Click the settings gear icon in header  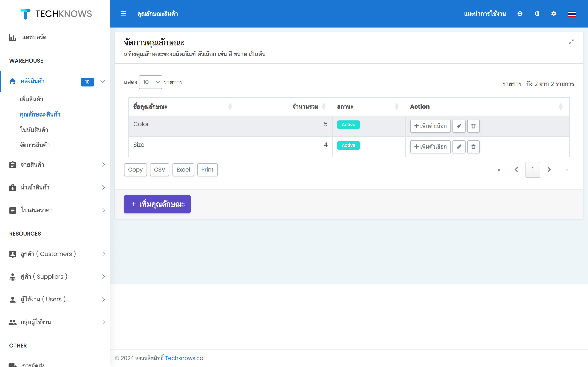tap(554, 14)
